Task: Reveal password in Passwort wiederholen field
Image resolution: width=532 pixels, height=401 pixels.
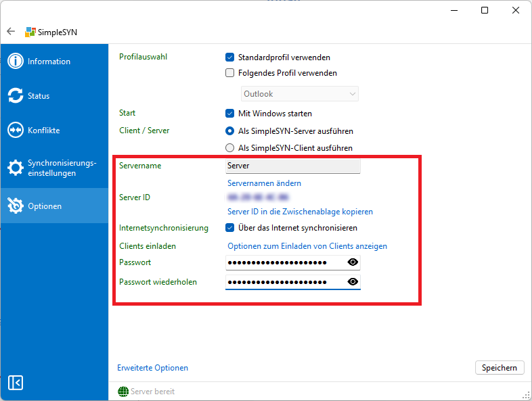Action: click(x=352, y=282)
